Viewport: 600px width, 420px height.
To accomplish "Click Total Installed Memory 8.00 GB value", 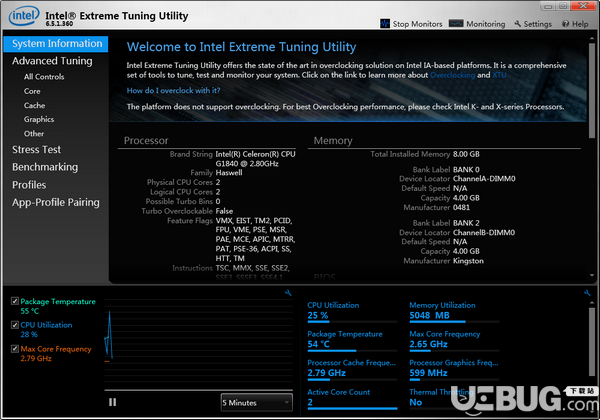I will pos(466,154).
